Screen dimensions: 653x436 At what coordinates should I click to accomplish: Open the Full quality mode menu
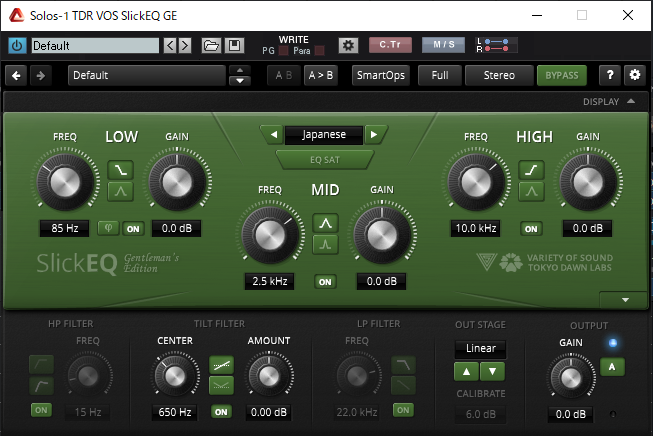440,75
